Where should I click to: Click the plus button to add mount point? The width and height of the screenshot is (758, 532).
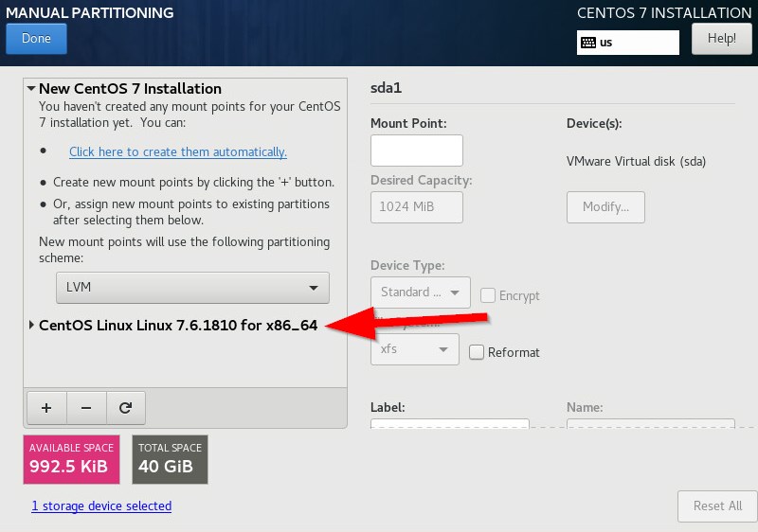(46, 408)
